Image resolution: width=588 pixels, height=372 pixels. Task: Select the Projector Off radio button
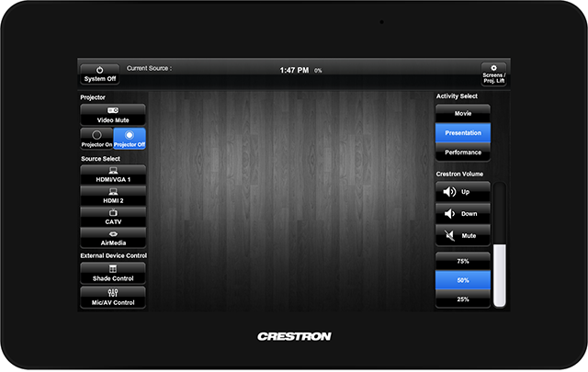[x=130, y=139]
